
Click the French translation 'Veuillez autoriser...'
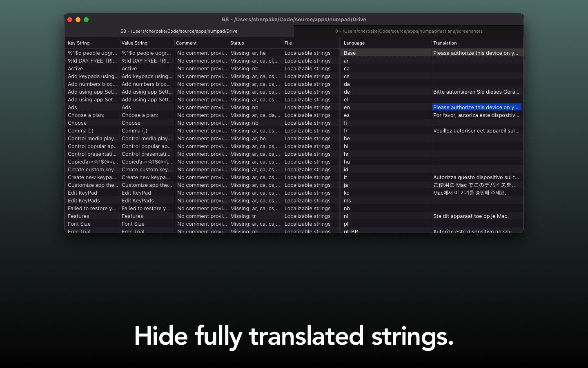tap(476, 130)
